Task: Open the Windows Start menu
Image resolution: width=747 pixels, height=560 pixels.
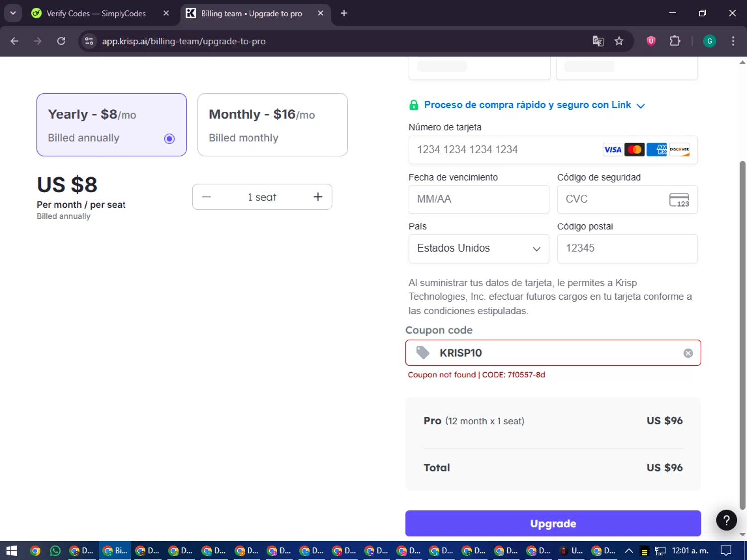Action: [x=12, y=551]
